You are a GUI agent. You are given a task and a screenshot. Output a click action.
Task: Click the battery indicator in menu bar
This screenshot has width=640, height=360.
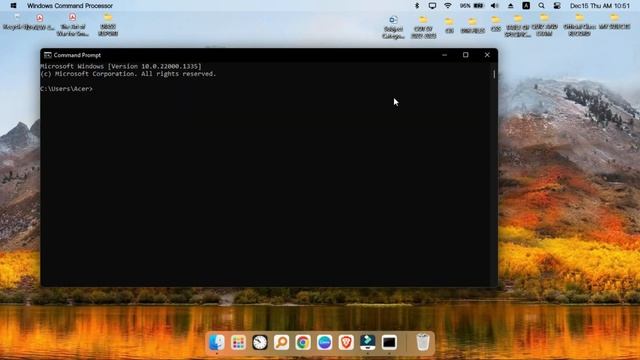[x=472, y=6]
